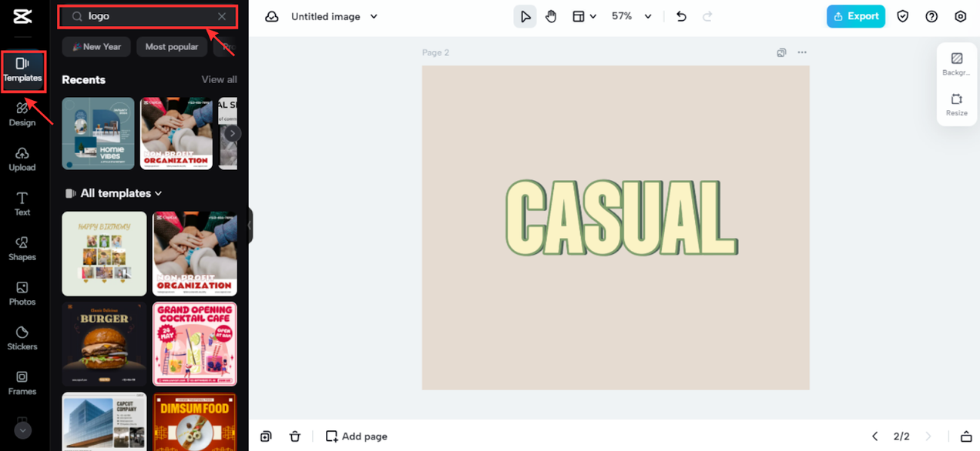The height and width of the screenshot is (451, 980).
Task: Open the Frames sidebar panel
Action: click(x=22, y=383)
